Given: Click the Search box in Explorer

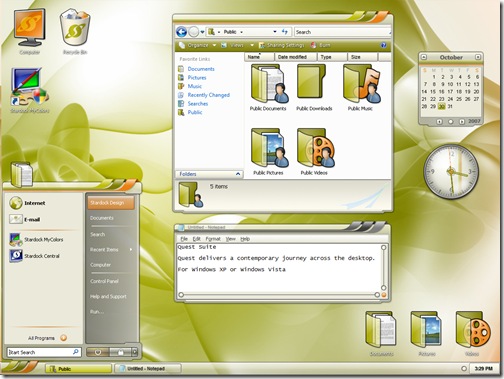Looking at the screenshot, I should 342,32.
